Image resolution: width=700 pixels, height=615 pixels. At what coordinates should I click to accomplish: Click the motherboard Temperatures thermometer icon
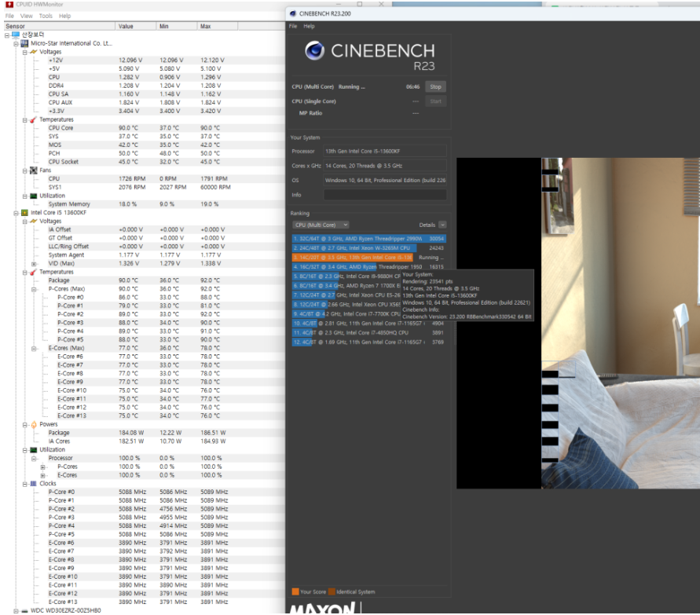tap(33, 120)
